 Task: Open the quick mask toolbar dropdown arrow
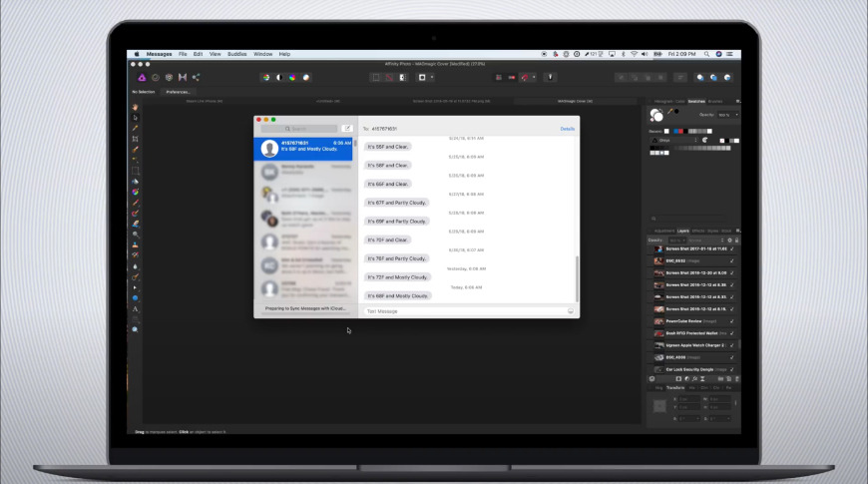pos(432,78)
